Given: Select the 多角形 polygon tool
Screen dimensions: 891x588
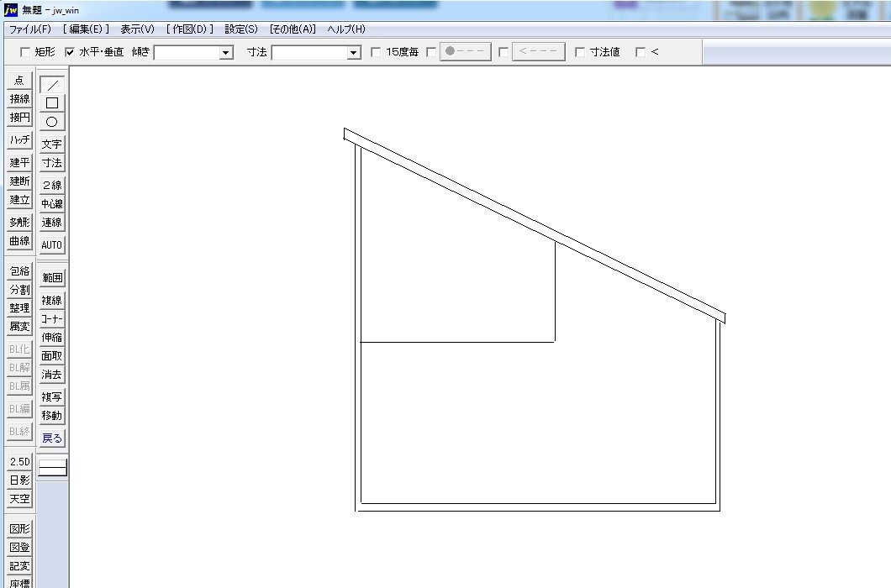Looking at the screenshot, I should click(19, 222).
